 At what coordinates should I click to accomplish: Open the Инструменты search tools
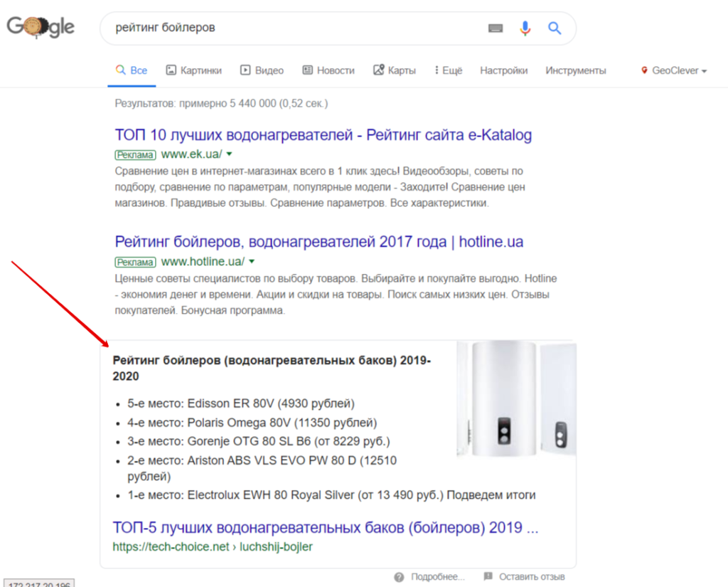[x=576, y=70]
